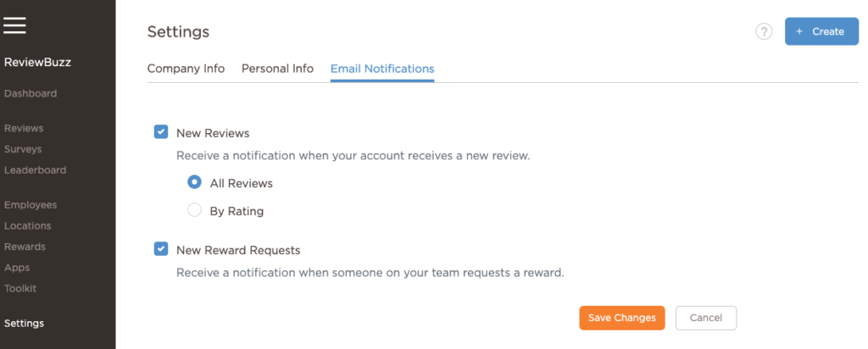Click the blue Create button
This screenshot has width=868, height=349.
coord(821,31)
